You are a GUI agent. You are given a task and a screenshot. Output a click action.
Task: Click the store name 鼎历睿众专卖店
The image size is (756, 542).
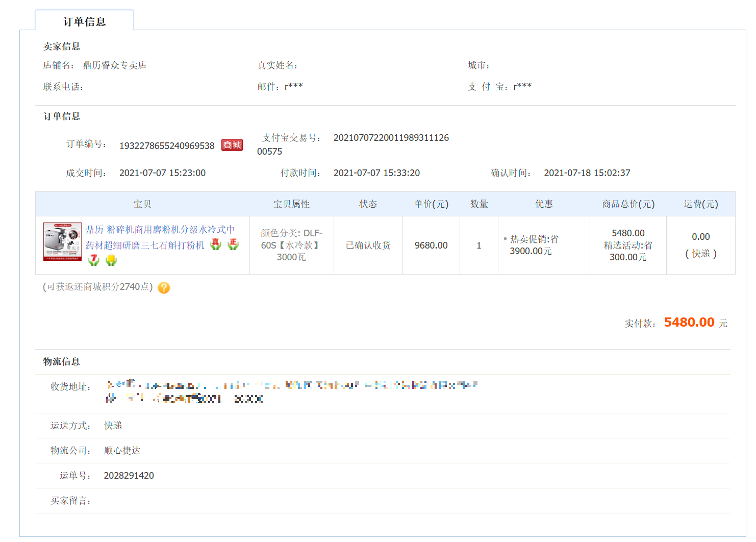pos(115,65)
